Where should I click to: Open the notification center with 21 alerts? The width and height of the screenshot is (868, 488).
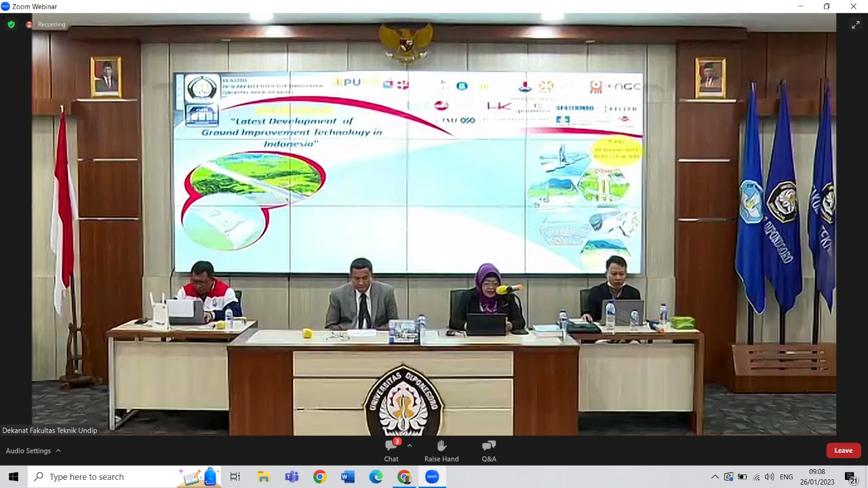851,477
